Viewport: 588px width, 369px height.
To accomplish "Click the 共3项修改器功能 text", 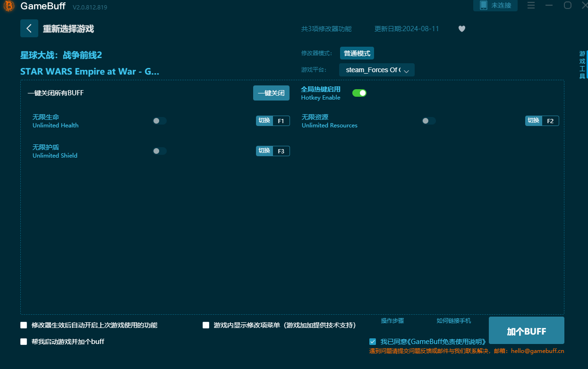I will point(326,29).
